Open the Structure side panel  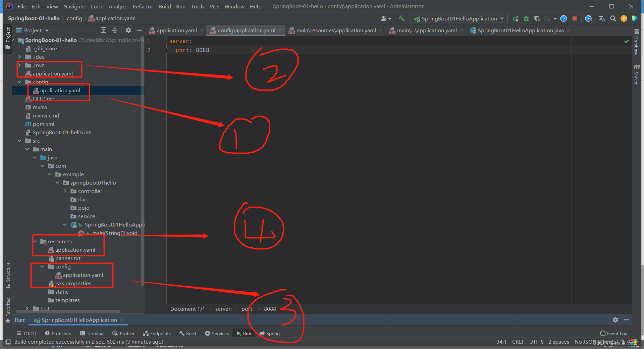point(8,275)
